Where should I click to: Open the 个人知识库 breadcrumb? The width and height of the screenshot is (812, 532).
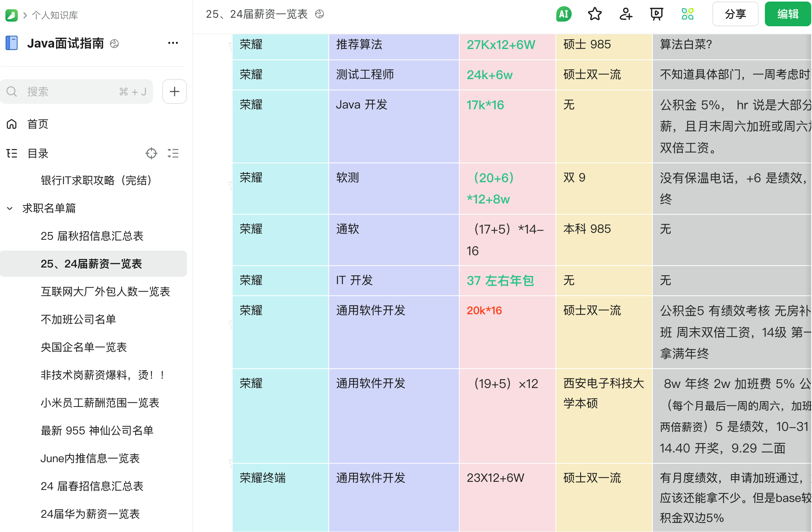55,15
